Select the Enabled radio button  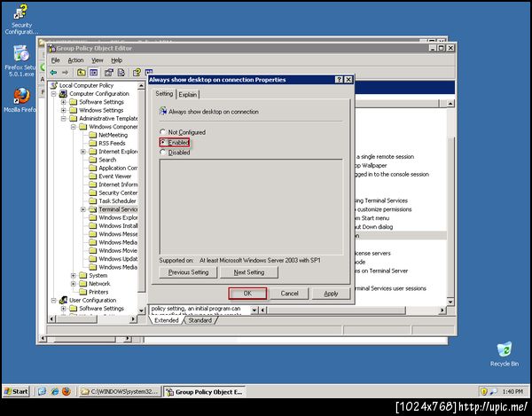pyautogui.click(x=163, y=142)
